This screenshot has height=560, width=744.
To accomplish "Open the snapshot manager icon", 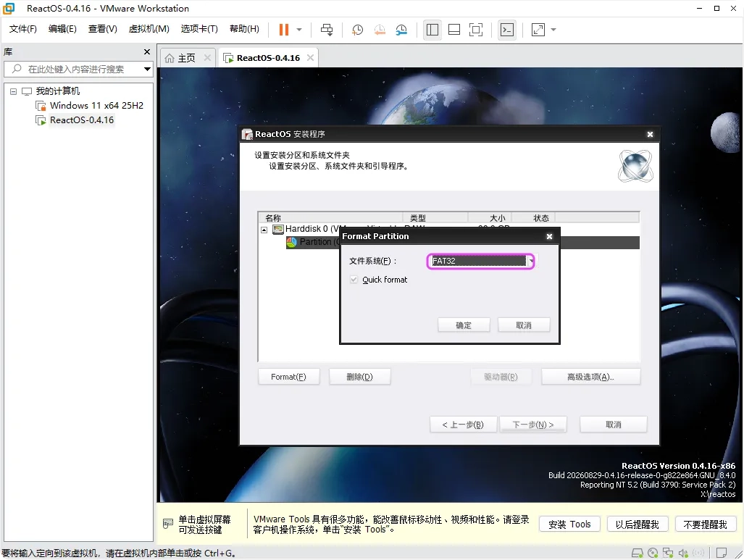I will tap(401, 30).
